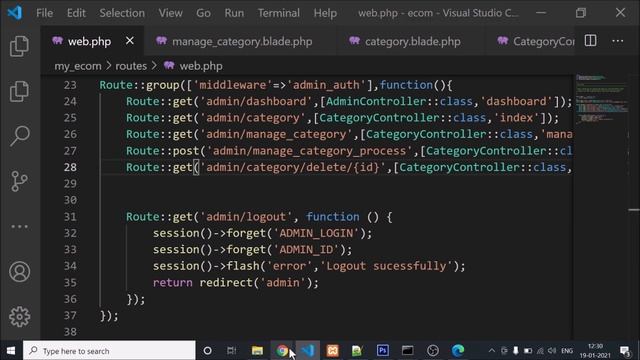
Task: Split the editor to the right
Action: [590, 41]
